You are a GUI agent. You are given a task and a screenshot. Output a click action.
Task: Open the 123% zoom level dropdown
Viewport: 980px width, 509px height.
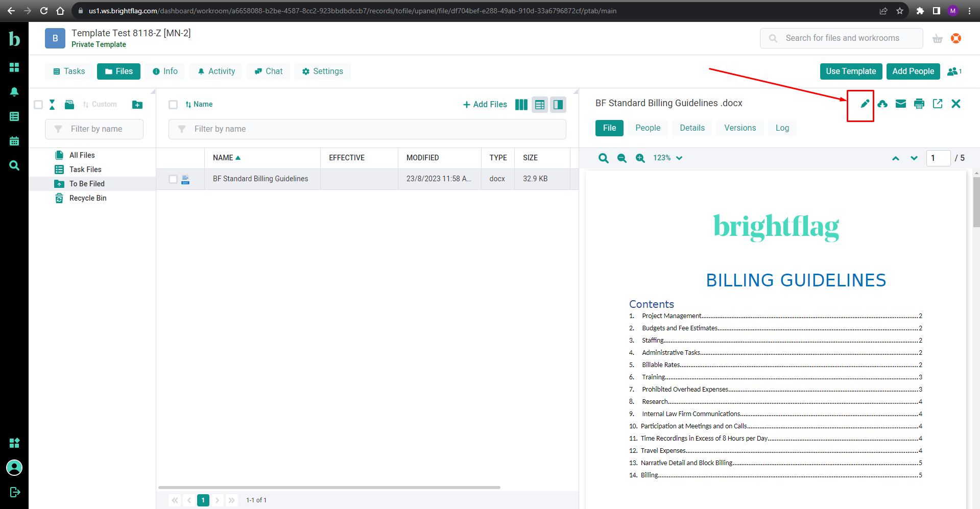pos(668,158)
